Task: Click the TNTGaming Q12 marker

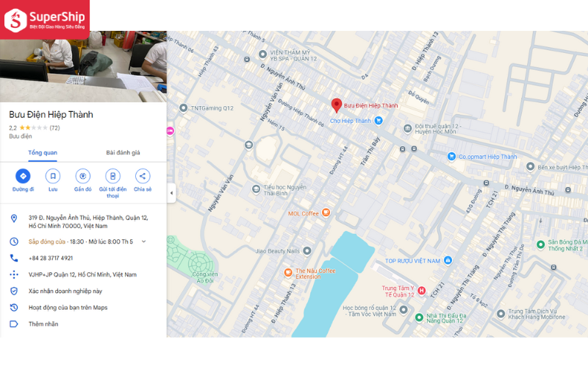Action: (183, 108)
